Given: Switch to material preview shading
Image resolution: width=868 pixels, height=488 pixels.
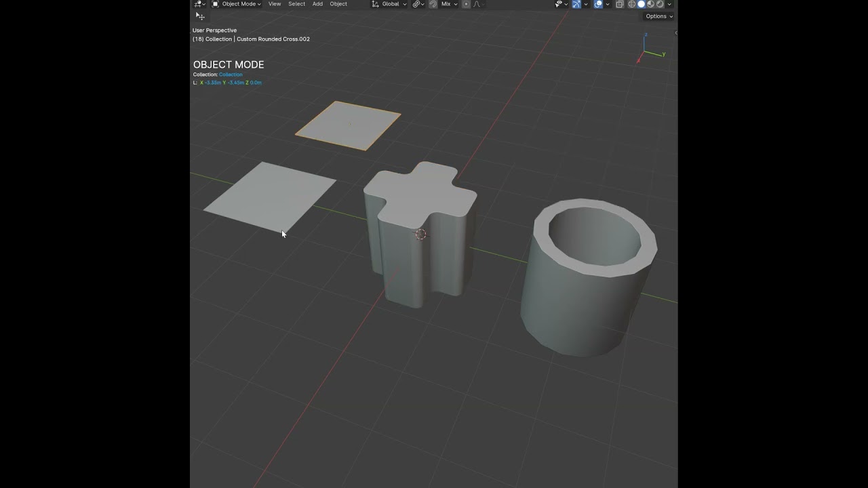Looking at the screenshot, I should click(x=651, y=4).
